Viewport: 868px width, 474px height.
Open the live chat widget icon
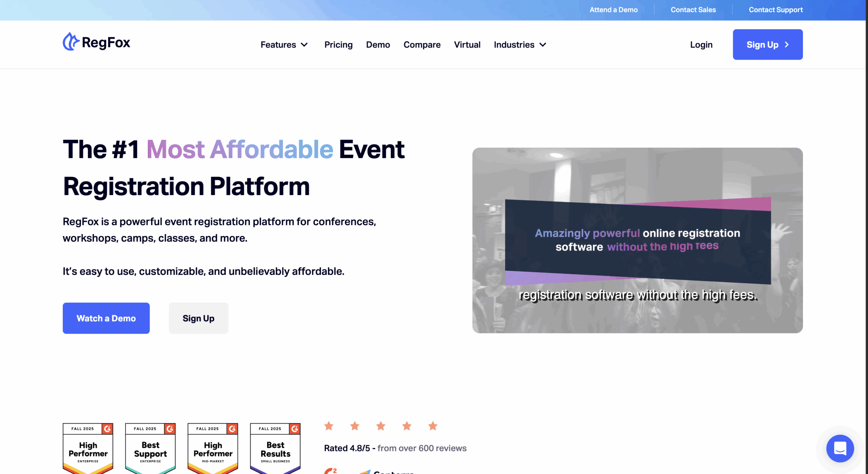tap(840, 448)
